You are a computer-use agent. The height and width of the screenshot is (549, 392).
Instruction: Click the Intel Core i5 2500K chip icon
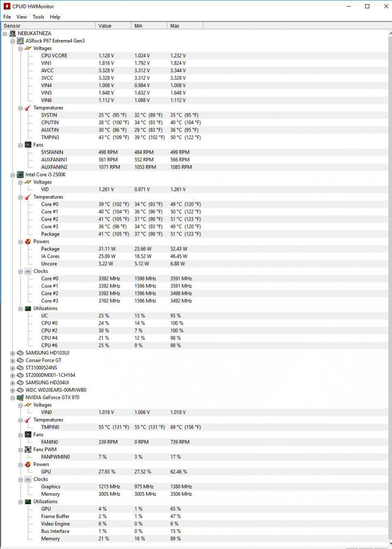click(20, 175)
